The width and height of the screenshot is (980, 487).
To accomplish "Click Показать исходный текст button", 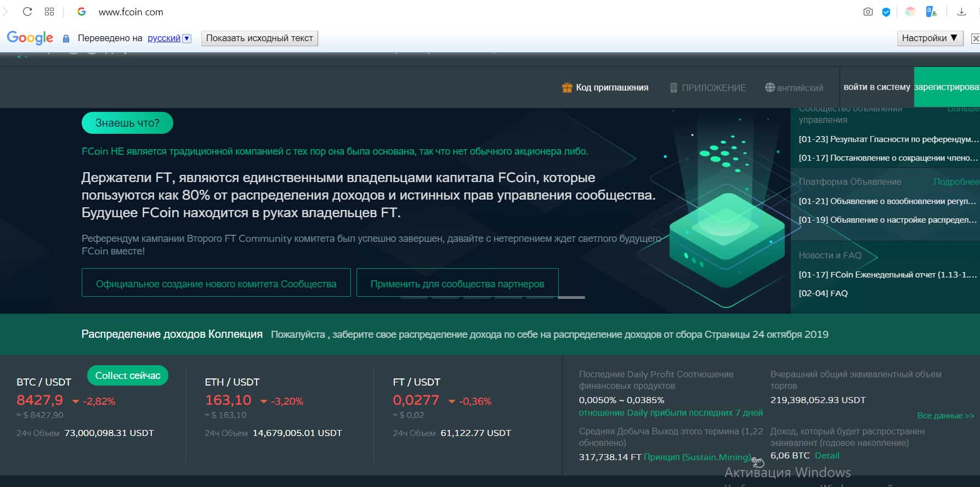I will coord(259,38).
